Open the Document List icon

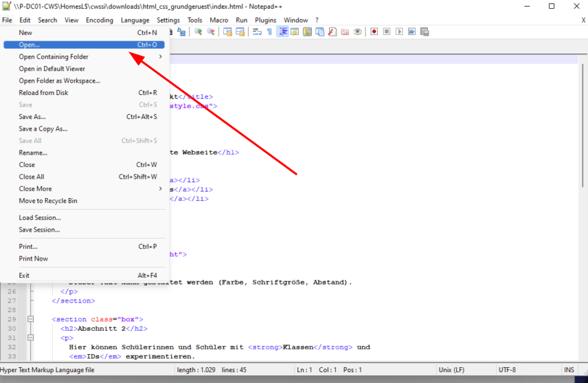coord(320,32)
